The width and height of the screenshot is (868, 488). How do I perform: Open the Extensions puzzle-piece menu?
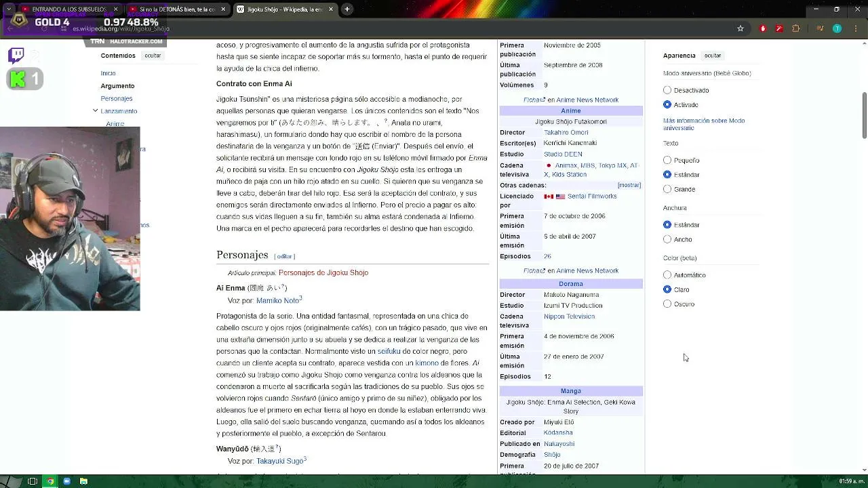tap(796, 28)
